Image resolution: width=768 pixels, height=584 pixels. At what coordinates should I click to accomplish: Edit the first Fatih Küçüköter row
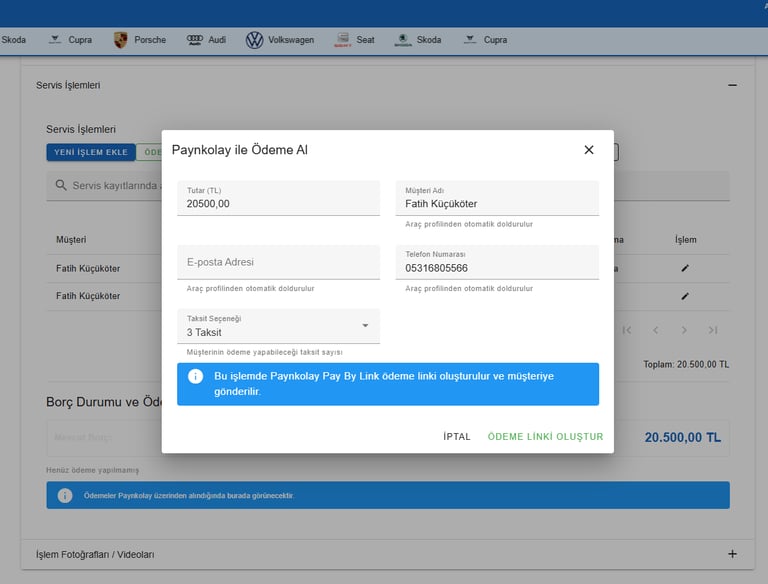[x=685, y=268]
